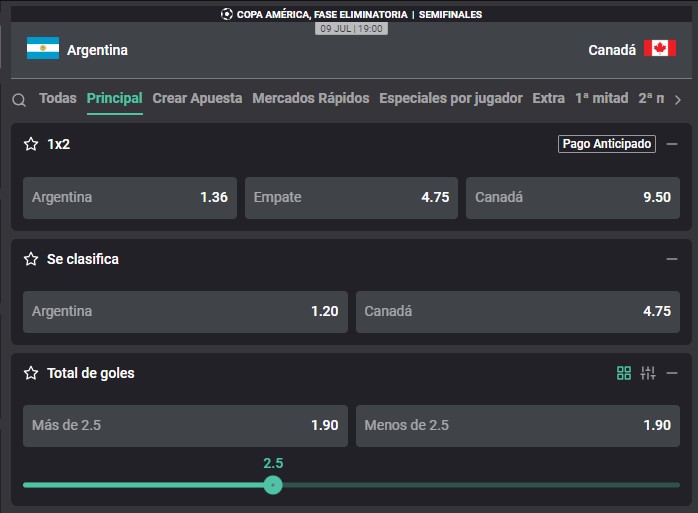Click the Canada flag icon
This screenshot has width=698, height=513.
coord(660,48)
